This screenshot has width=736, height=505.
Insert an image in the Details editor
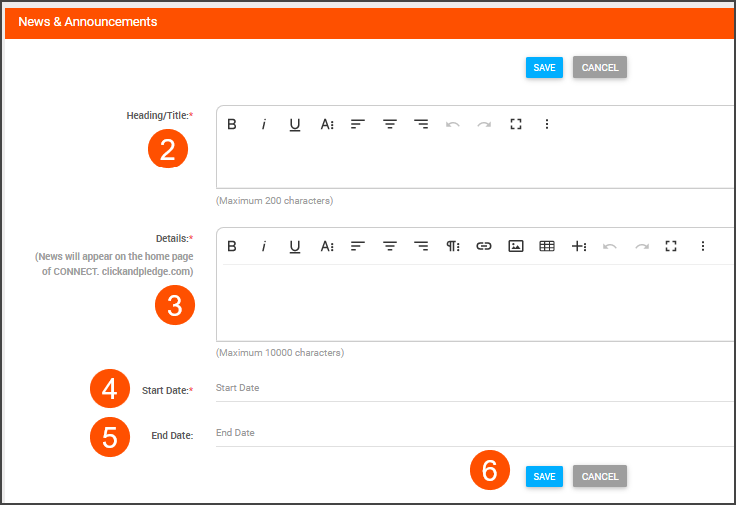point(516,246)
